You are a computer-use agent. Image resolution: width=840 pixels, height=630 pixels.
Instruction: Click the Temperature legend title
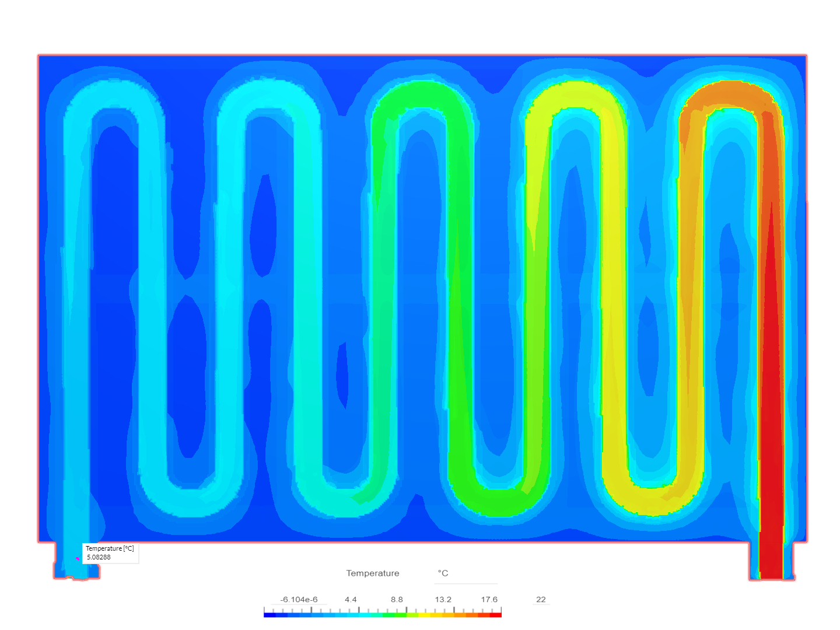click(373, 573)
